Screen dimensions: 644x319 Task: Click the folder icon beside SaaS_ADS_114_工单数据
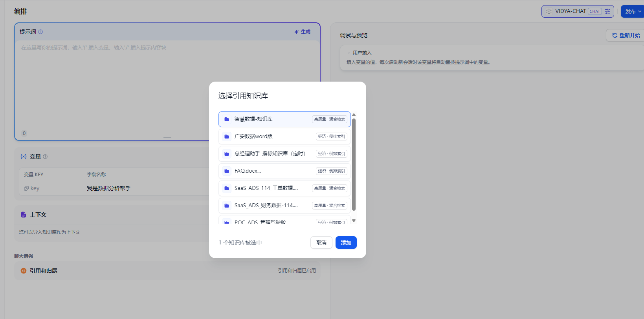[227, 188]
